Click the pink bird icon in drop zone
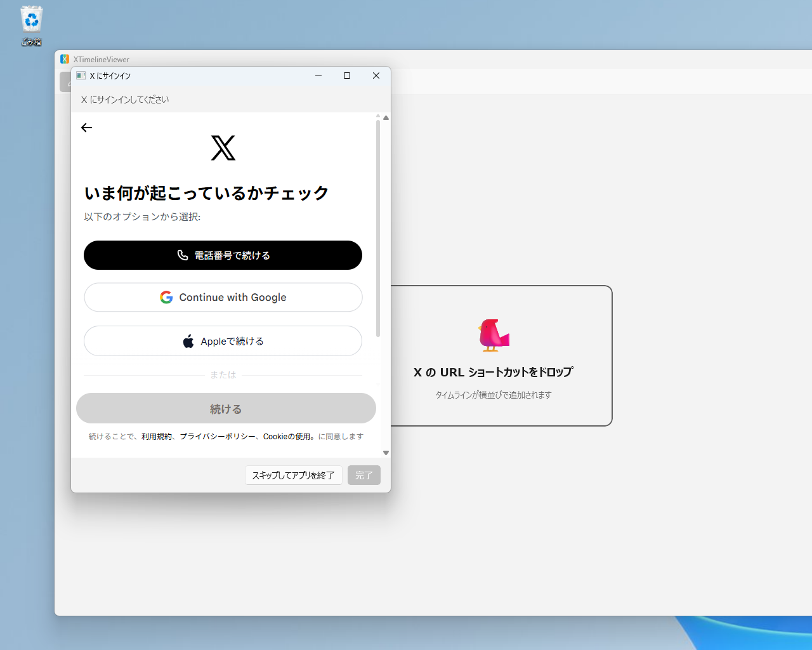The width and height of the screenshot is (812, 650). [494, 335]
